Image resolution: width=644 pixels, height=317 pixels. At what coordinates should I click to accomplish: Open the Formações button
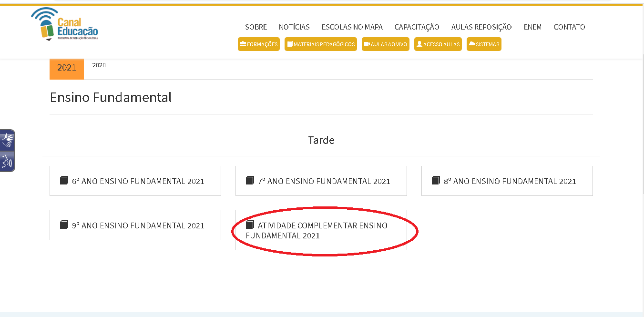click(258, 44)
